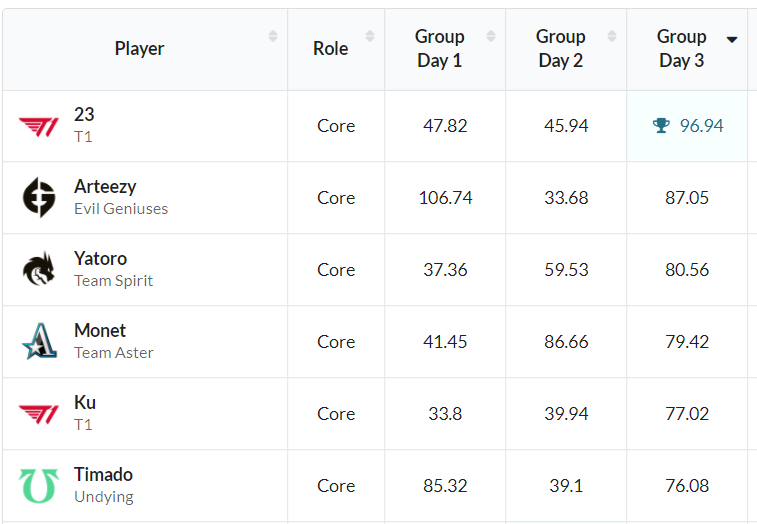Select Timado's player name
Image resolution: width=757 pixels, height=524 pixels.
(103, 475)
